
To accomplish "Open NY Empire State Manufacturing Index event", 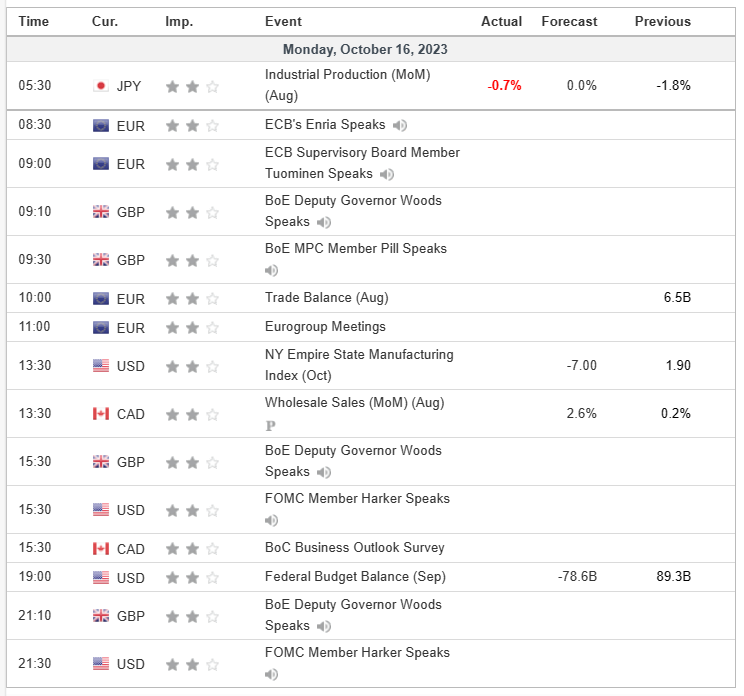I will (x=358, y=355).
